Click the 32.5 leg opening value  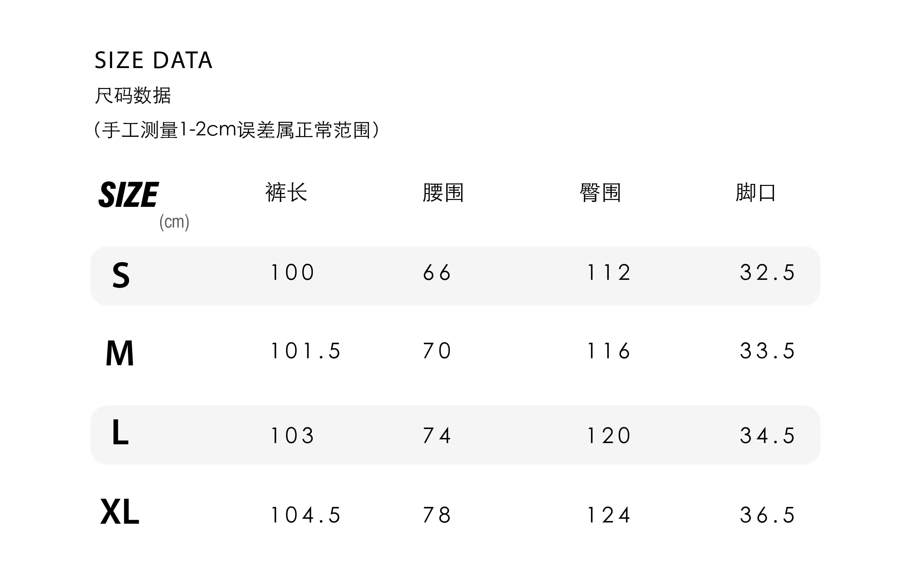(767, 272)
